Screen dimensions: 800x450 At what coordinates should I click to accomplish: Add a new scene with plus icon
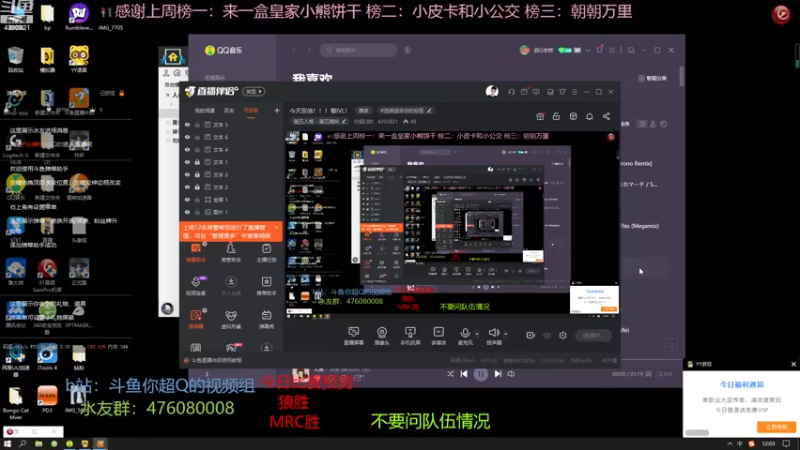point(277,110)
